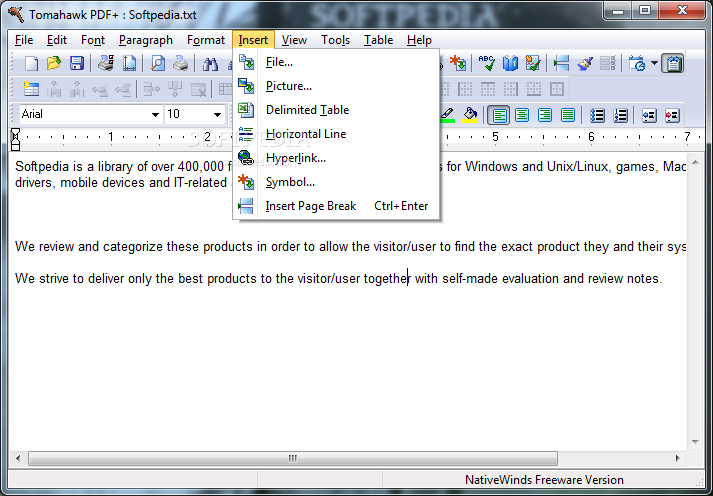The width and height of the screenshot is (713, 496).
Task: Create a new blank document
Action: coord(31,63)
